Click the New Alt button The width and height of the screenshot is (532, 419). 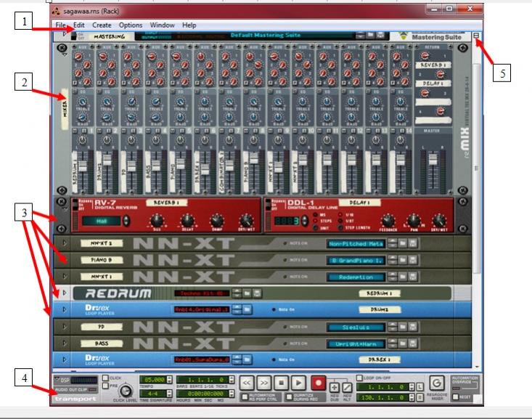pyautogui.click(x=347, y=387)
